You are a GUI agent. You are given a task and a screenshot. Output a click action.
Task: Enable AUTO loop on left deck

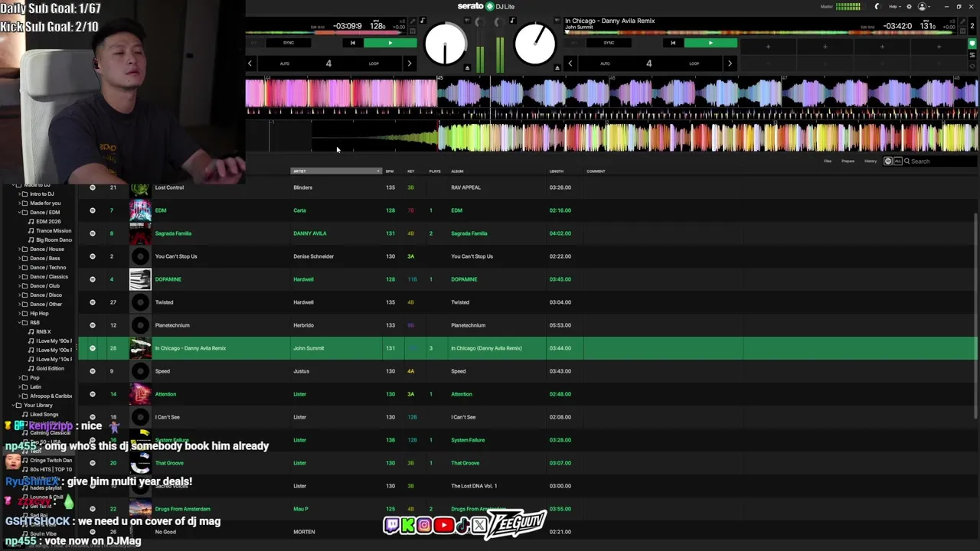coord(284,64)
